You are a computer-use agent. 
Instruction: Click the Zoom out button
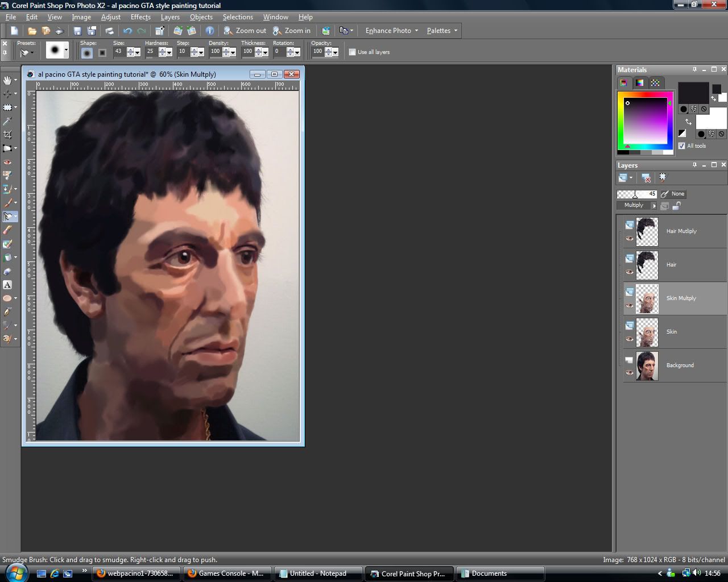tap(245, 31)
